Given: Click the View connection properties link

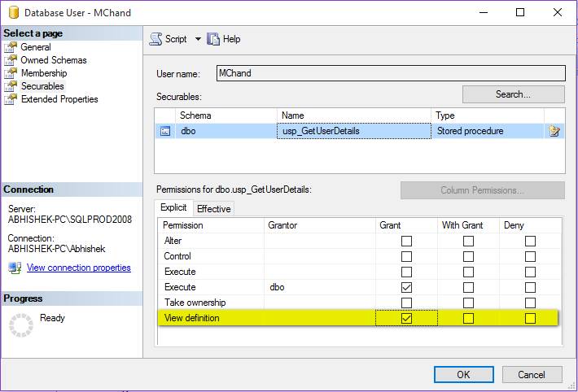Looking at the screenshot, I should pos(78,268).
